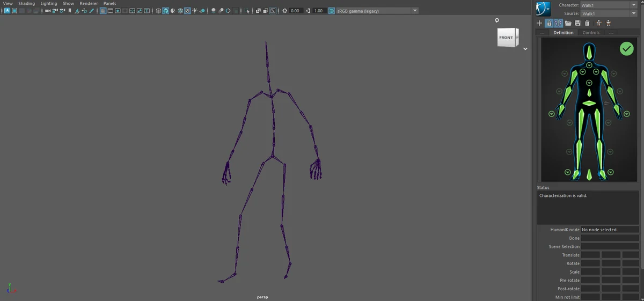Click the X-Ray Joints icon
This screenshot has height=301, width=644.
[273, 11]
